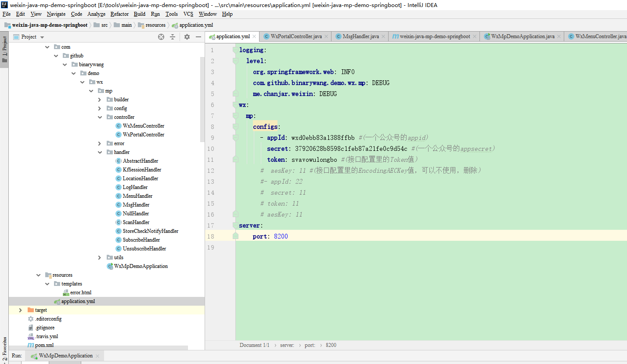
Task: Open Project panel settings gear
Action: (x=187, y=37)
